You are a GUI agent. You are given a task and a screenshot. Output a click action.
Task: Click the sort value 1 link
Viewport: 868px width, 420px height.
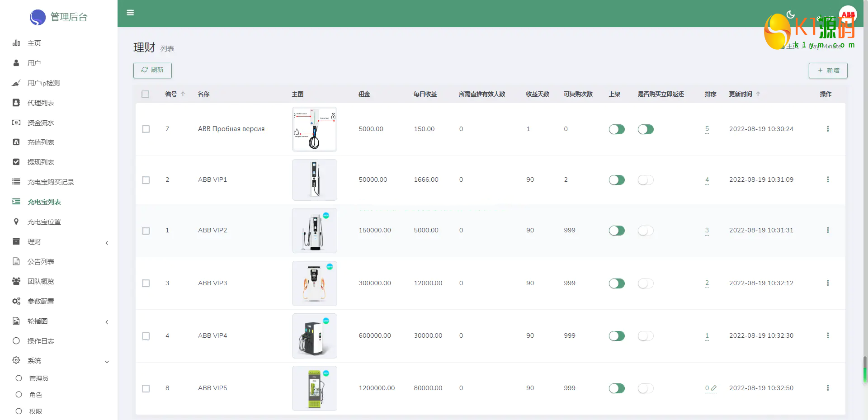pos(707,335)
